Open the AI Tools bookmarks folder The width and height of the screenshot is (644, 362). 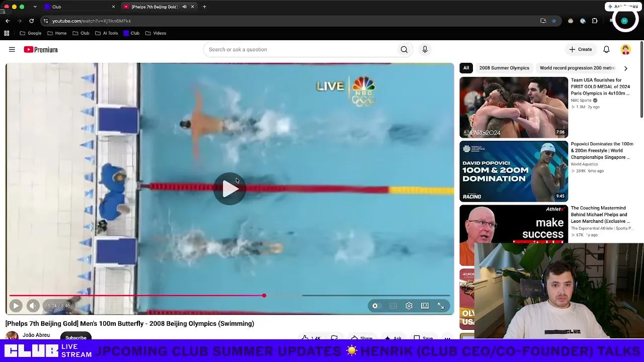click(107, 33)
